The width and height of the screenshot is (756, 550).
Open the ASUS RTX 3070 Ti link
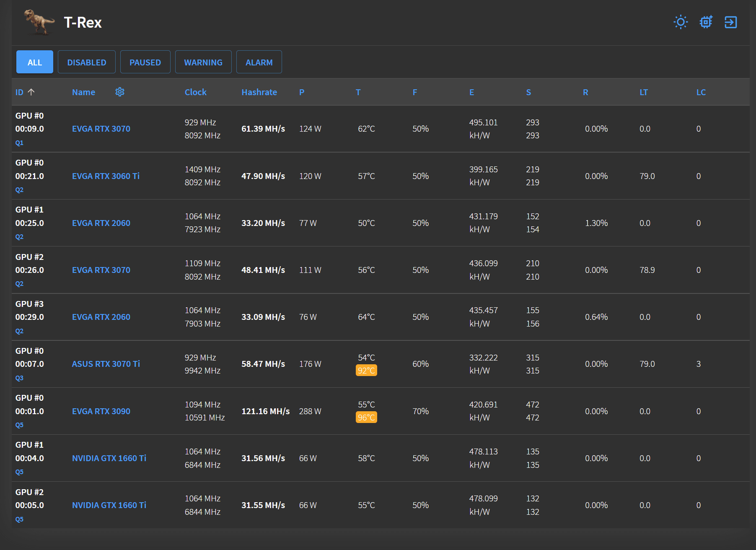coord(106,364)
